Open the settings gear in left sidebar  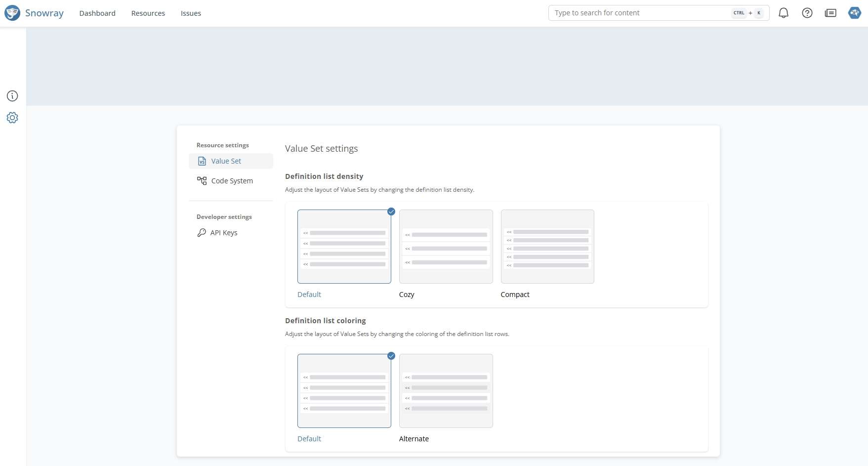coord(12,118)
